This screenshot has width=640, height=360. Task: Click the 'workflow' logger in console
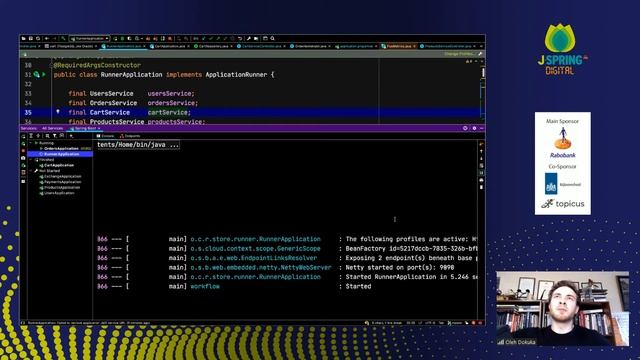205,287
